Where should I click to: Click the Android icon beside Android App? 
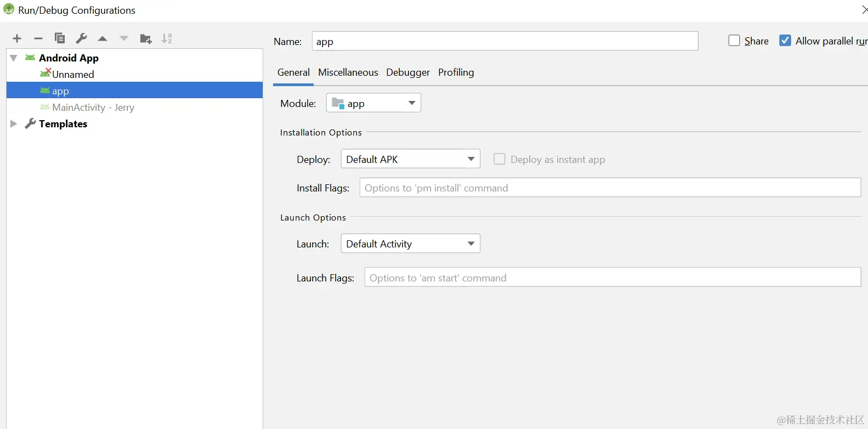(30, 58)
